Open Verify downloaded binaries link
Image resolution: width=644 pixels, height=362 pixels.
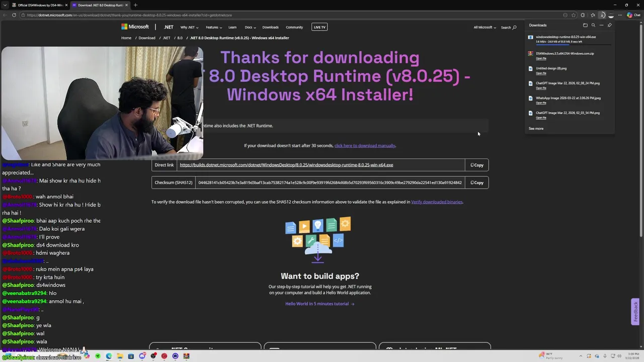click(437, 202)
